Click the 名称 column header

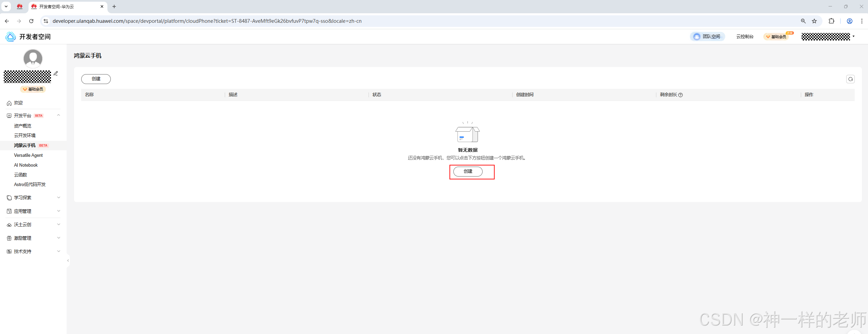click(x=89, y=95)
